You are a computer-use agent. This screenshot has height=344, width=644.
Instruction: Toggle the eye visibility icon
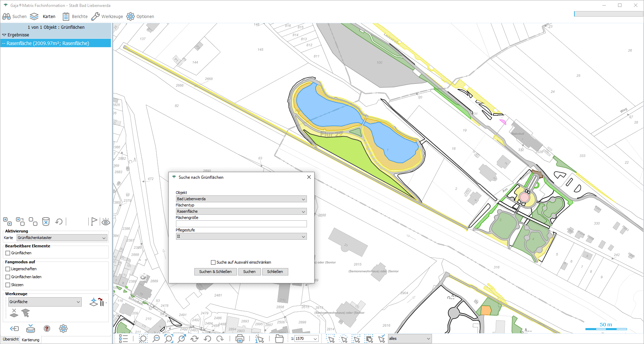pyautogui.click(x=106, y=222)
